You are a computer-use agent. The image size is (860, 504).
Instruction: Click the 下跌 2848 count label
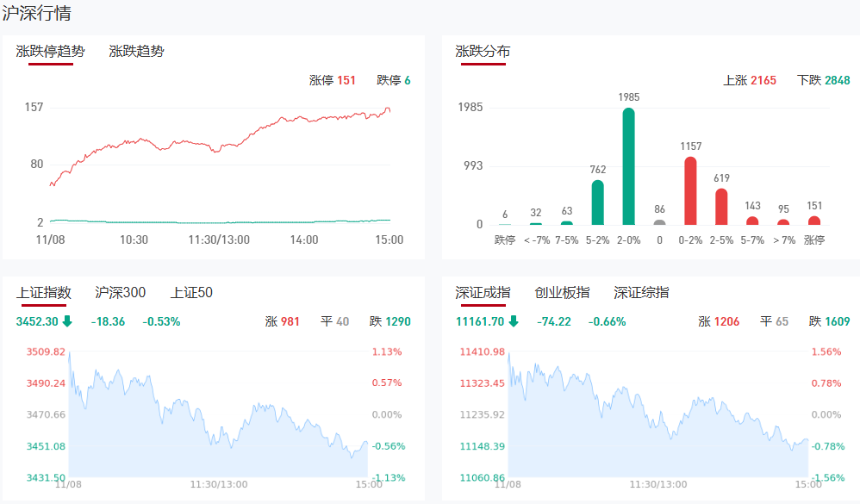pos(823,80)
